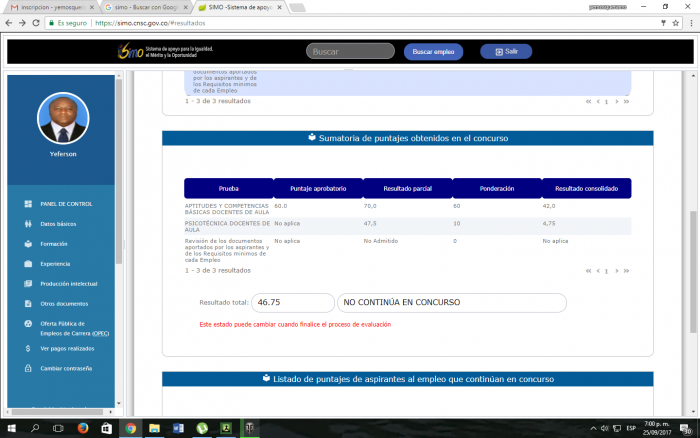
Task: Click the Buscar search input field
Action: coord(350,51)
